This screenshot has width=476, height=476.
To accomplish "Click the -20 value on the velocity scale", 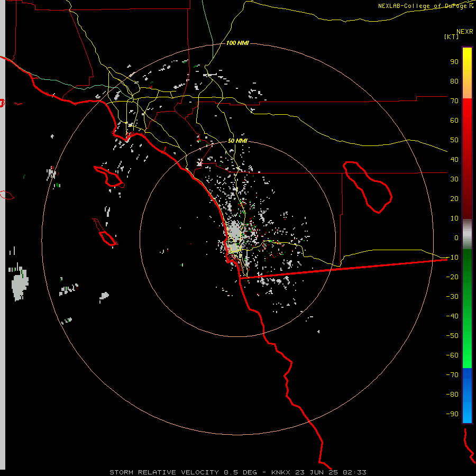I will pyautogui.click(x=452, y=277).
